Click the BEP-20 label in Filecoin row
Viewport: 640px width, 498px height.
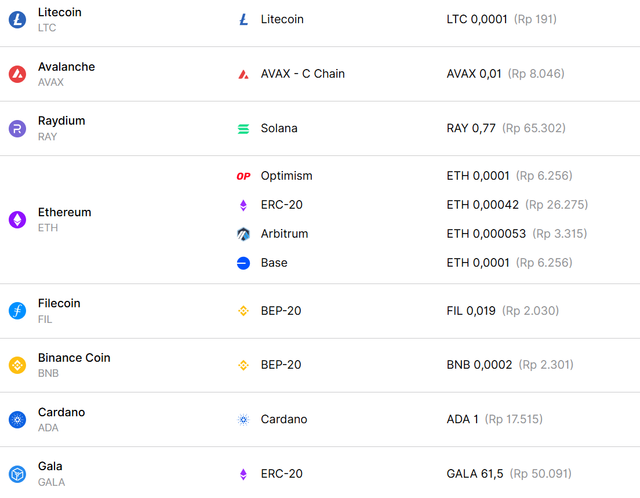point(281,311)
